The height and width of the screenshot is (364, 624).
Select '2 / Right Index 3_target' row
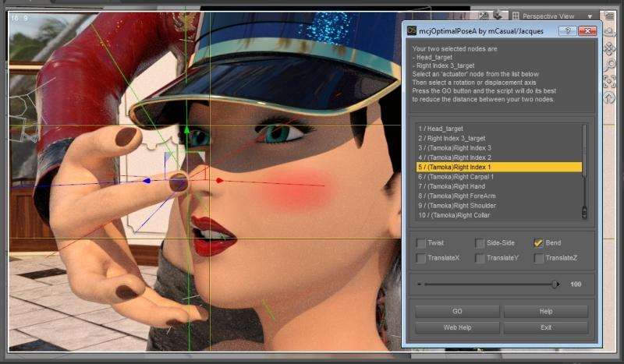point(498,138)
